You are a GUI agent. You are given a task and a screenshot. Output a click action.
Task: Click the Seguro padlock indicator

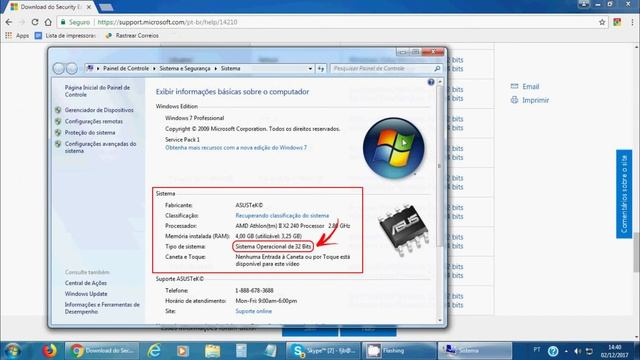75,22
